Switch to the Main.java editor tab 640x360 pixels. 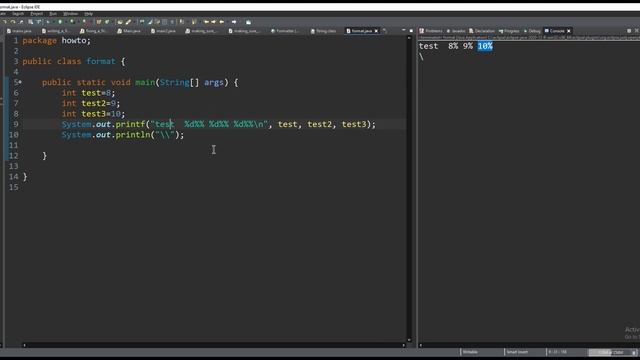point(129,31)
